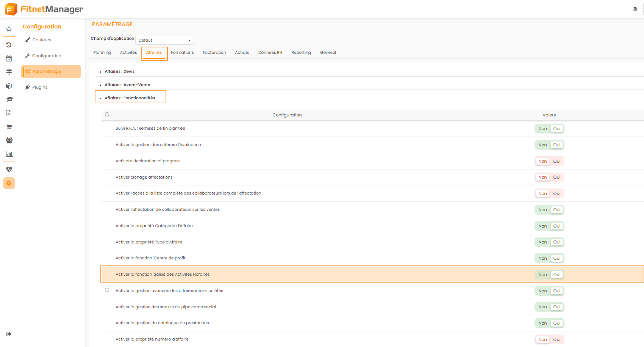
Task: Click the bank building icon at top right
Action: [x=635, y=9]
